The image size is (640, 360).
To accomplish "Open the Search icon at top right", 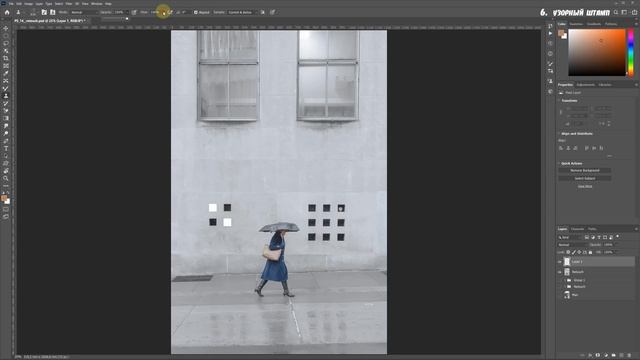I will click(x=616, y=12).
